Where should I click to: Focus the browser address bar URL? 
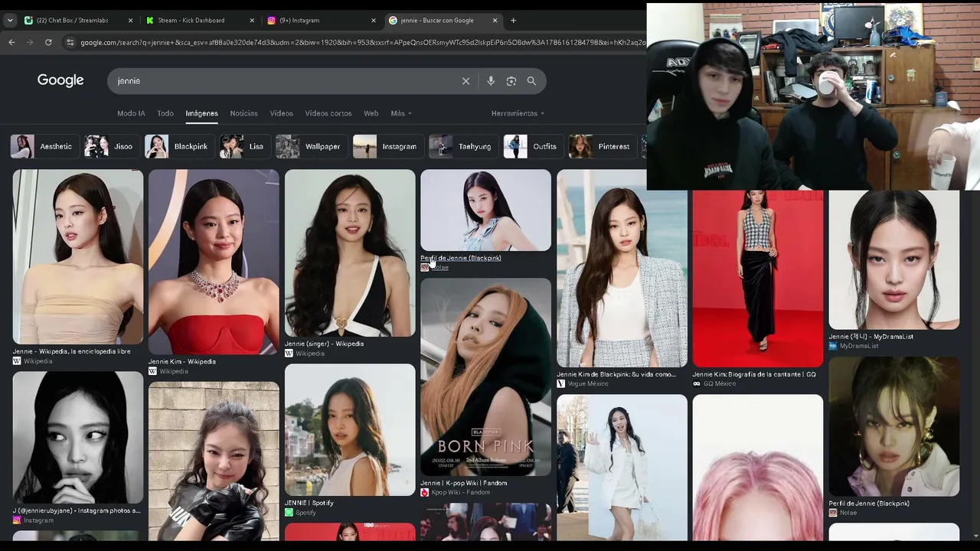[361, 42]
